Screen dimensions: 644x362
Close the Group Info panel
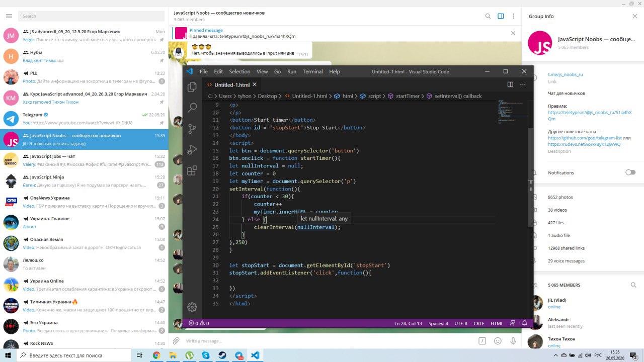point(634,16)
